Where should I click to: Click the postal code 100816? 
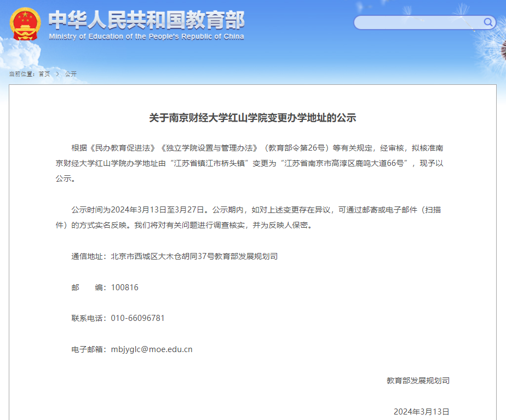[126, 287]
